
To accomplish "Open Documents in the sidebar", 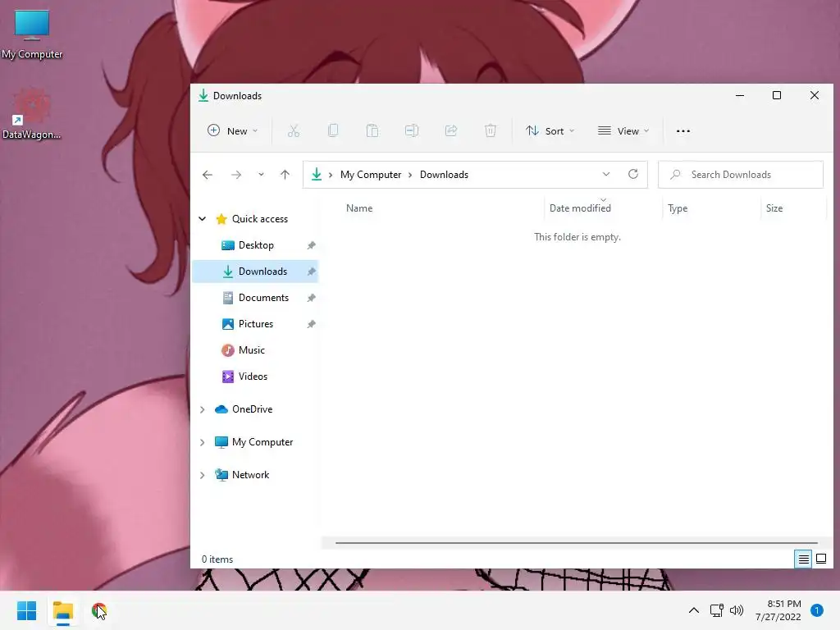I will click(263, 298).
